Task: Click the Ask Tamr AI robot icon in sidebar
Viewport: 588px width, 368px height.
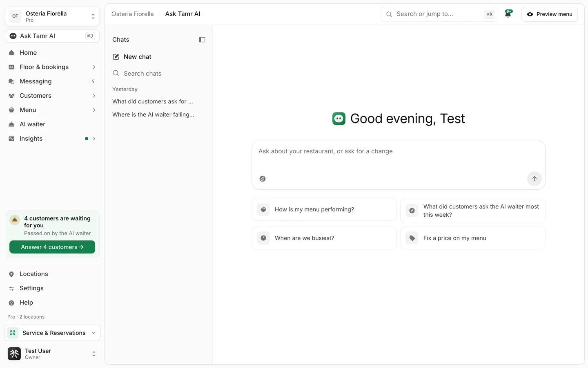Action: click(x=13, y=36)
